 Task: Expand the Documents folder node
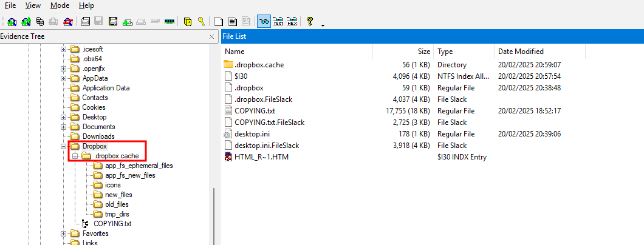(63, 127)
